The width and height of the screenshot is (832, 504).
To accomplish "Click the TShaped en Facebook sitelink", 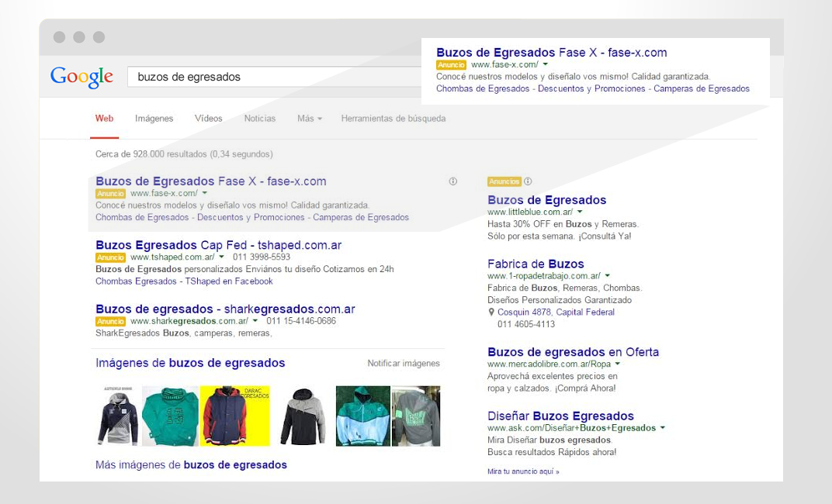I will point(229,281).
